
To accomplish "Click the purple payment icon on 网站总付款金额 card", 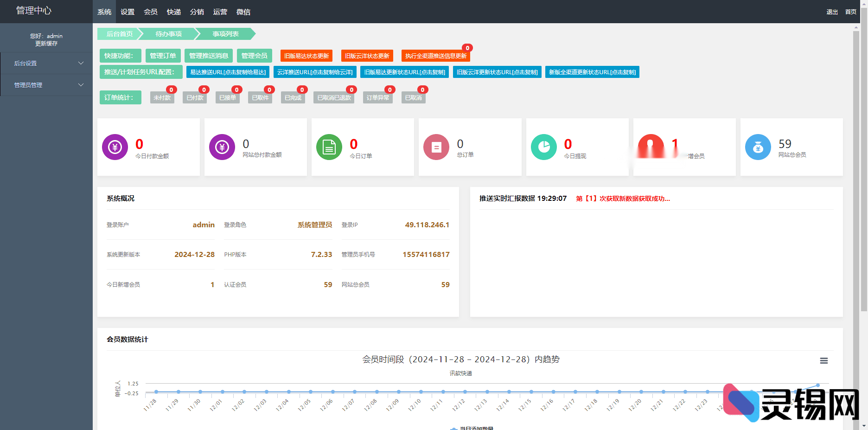I will [222, 147].
